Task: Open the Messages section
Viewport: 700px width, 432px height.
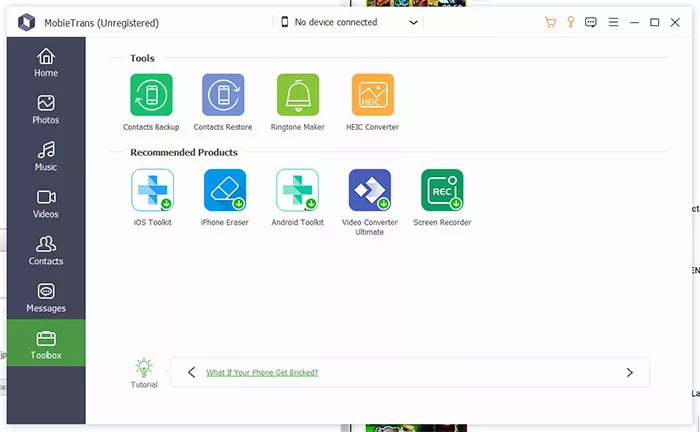Action: click(x=46, y=298)
